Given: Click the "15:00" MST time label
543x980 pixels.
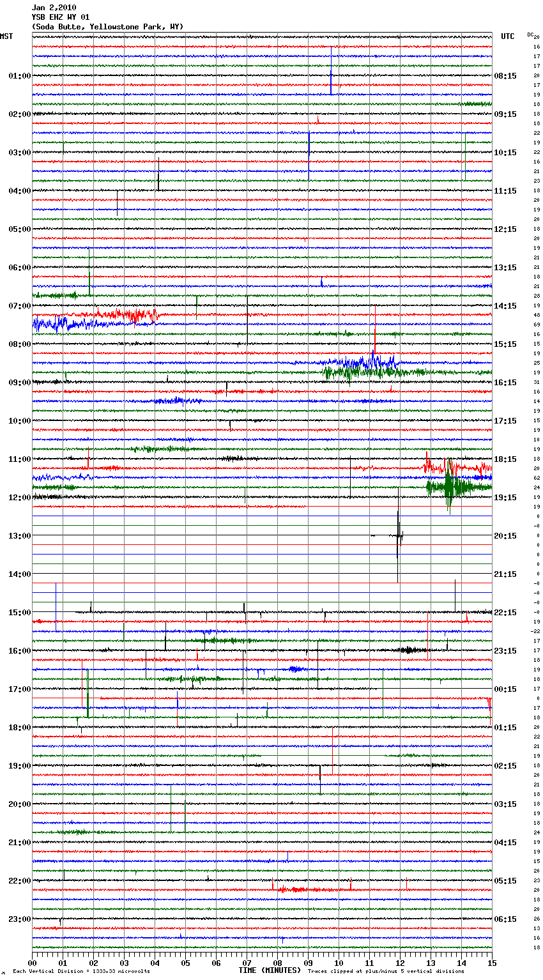Looking at the screenshot, I should tap(20, 613).
